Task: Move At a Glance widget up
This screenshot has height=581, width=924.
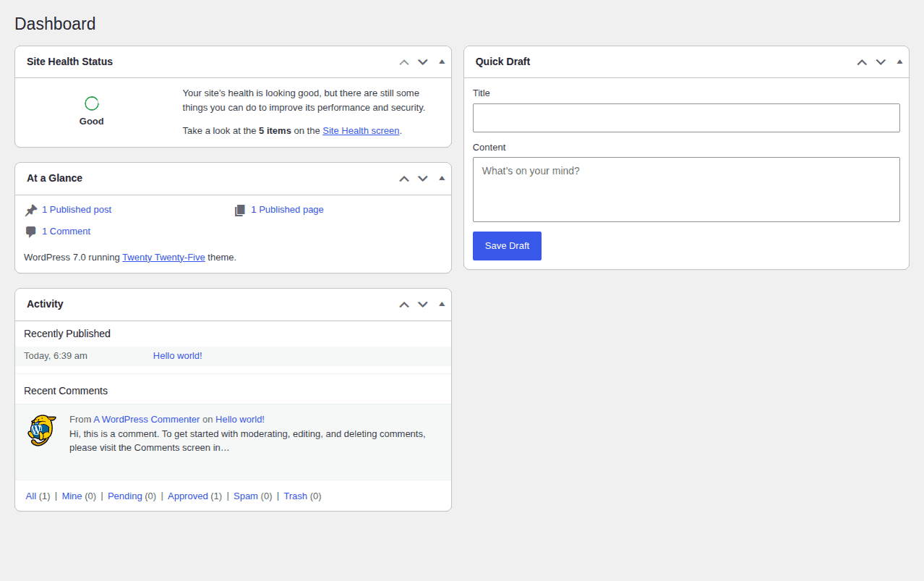Action: pos(404,179)
